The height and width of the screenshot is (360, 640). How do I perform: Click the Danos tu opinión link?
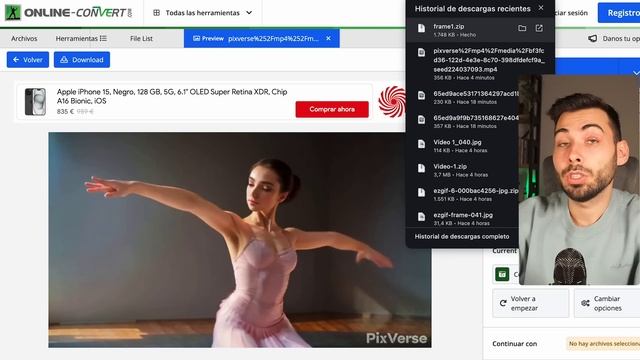621,38
